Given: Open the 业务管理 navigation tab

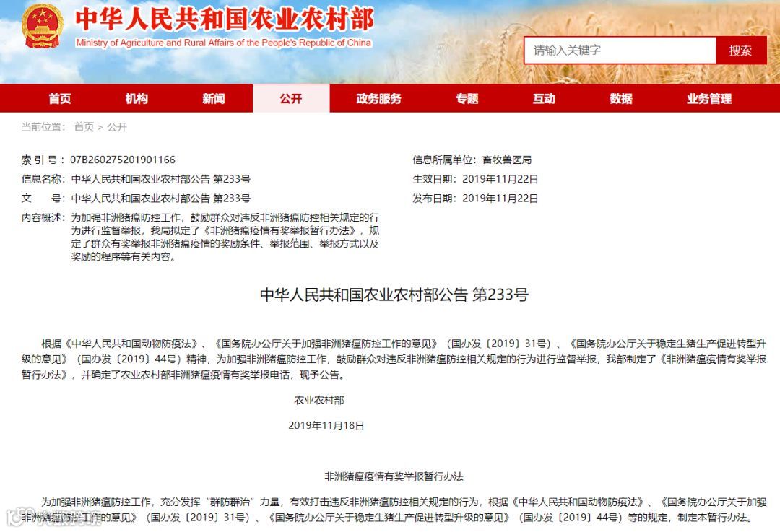Looking at the screenshot, I should pos(709,98).
